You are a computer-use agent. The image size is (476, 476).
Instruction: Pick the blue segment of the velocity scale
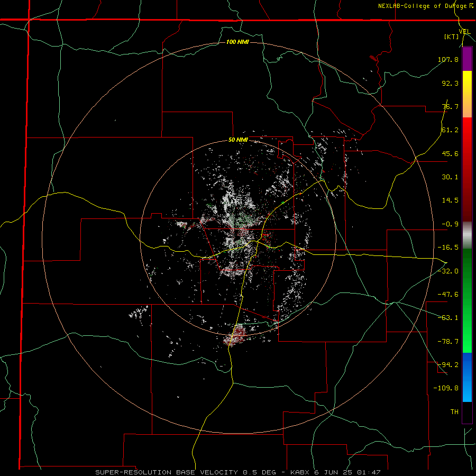click(x=467, y=377)
